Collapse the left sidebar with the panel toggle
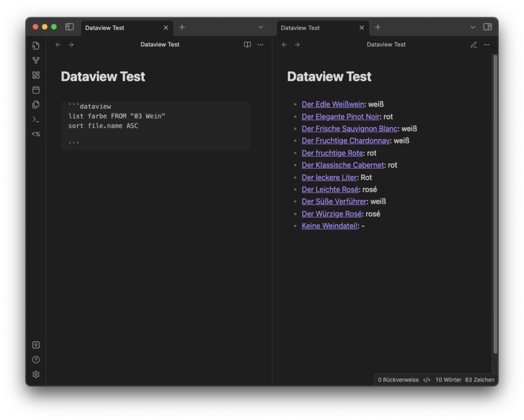The height and width of the screenshot is (420, 524). tap(69, 27)
